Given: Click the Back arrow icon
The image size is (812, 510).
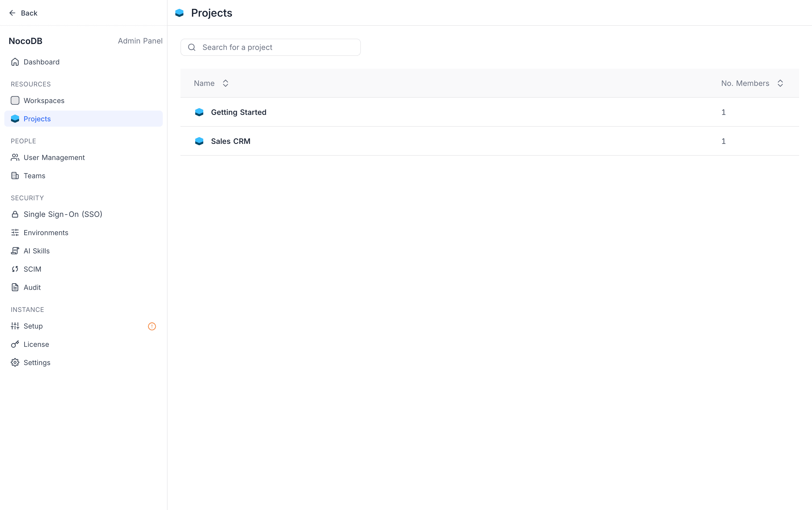Looking at the screenshot, I should (x=12, y=13).
